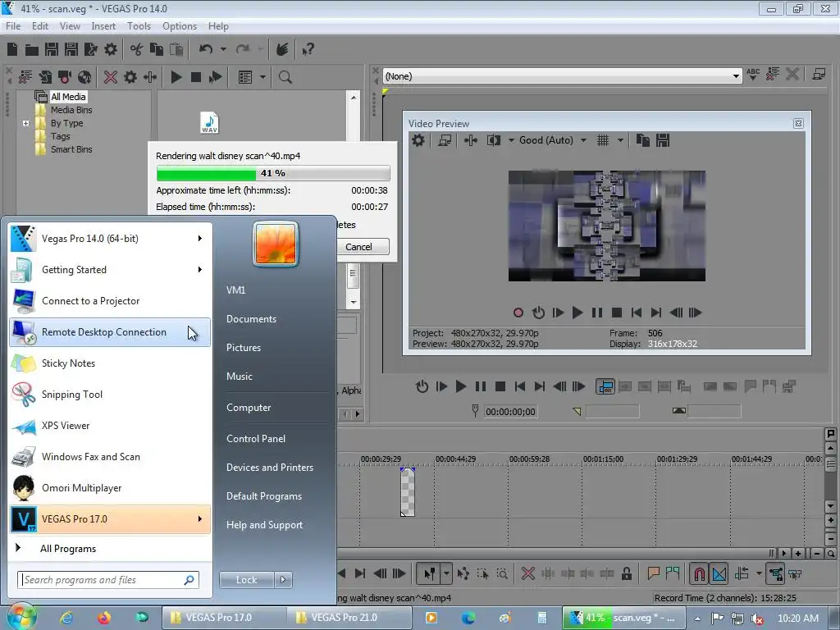Open overlays dropdown arrow next to grid
840x630 pixels.
pyautogui.click(x=620, y=140)
